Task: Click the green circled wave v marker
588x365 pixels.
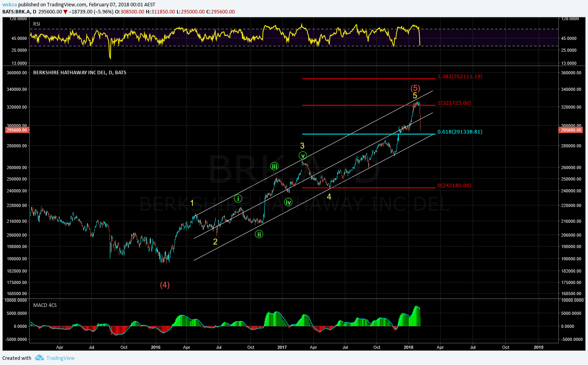Action: click(x=303, y=155)
